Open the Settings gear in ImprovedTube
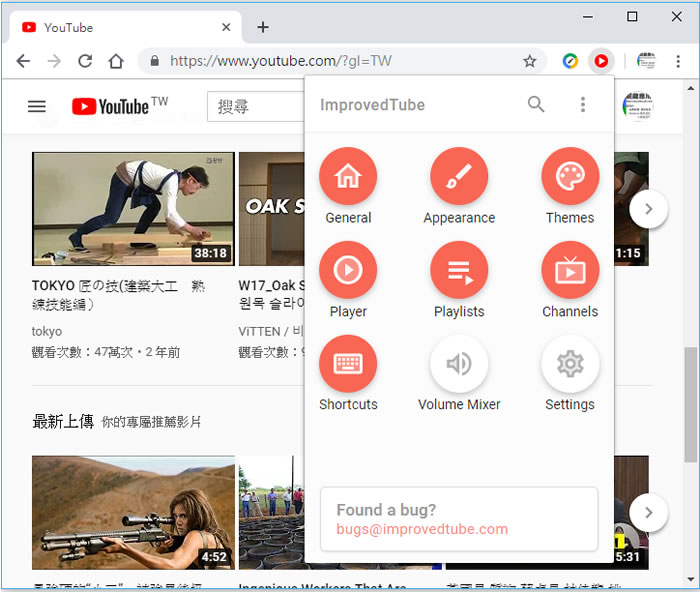The height and width of the screenshot is (592, 700). click(570, 364)
